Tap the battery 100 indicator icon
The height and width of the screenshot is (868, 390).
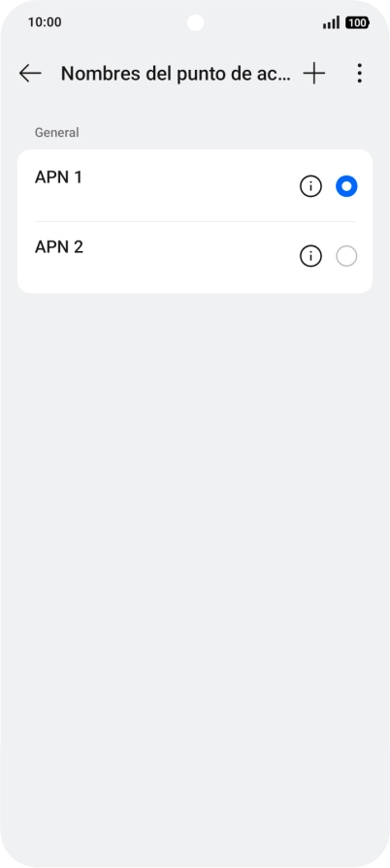(x=357, y=22)
